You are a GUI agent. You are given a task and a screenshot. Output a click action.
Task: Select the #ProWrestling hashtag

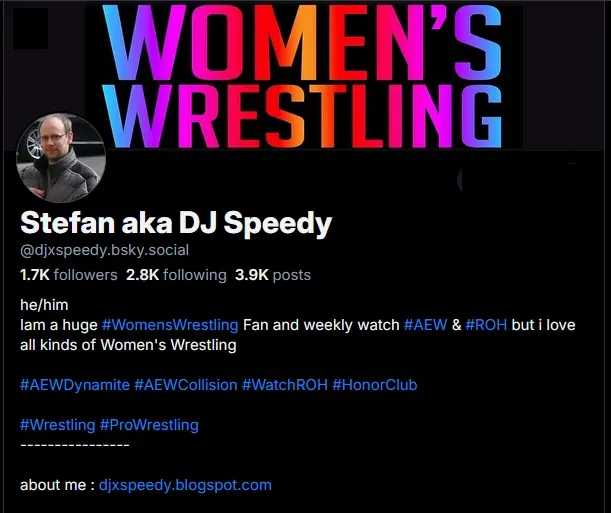click(149, 425)
